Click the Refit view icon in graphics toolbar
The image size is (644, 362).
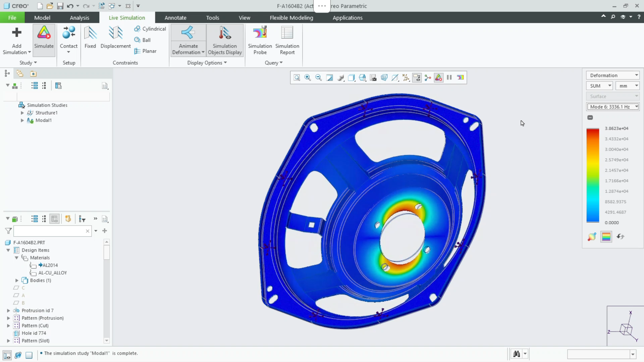[297, 78]
